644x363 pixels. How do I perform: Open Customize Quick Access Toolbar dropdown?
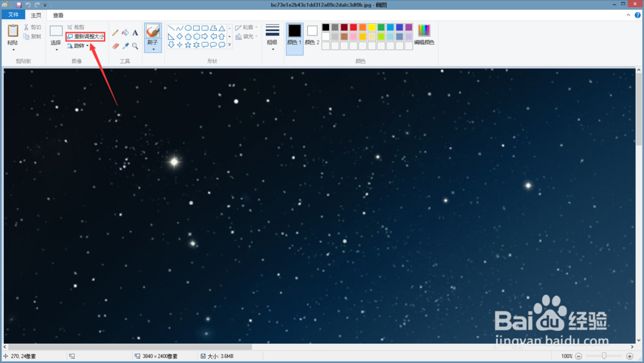coord(45,5)
